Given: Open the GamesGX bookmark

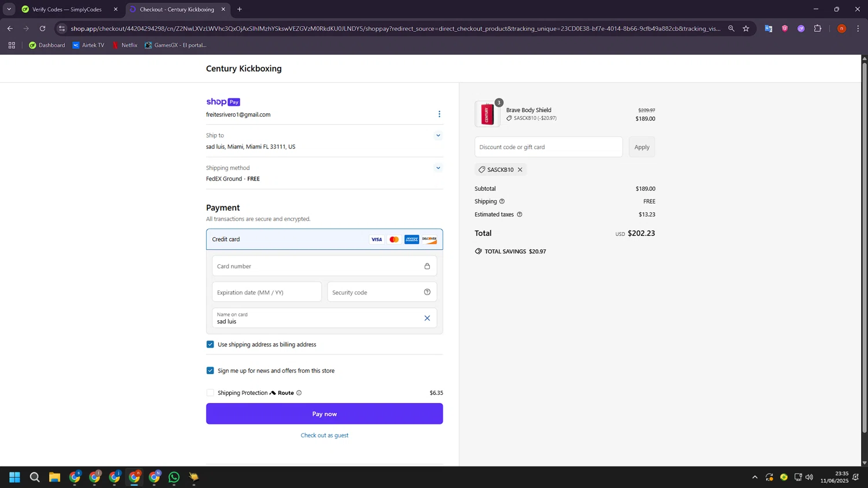Looking at the screenshot, I should point(175,45).
